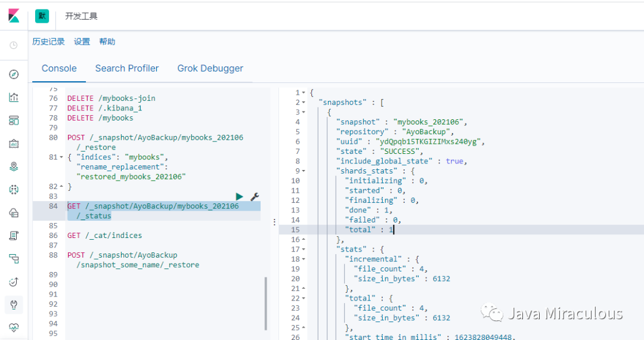Open the 历史记录 history link
The width and height of the screenshot is (644, 340).
pos(48,42)
